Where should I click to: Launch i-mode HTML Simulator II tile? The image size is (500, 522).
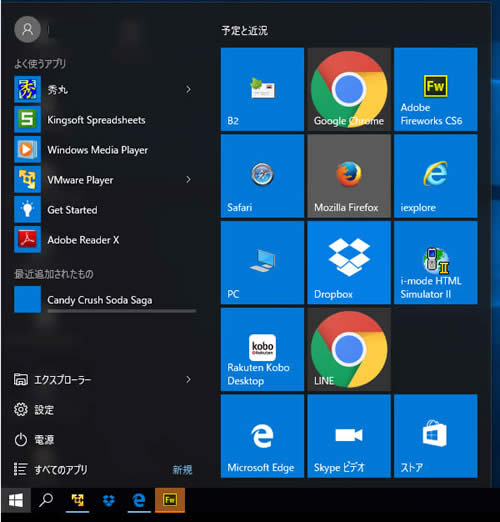[436, 263]
